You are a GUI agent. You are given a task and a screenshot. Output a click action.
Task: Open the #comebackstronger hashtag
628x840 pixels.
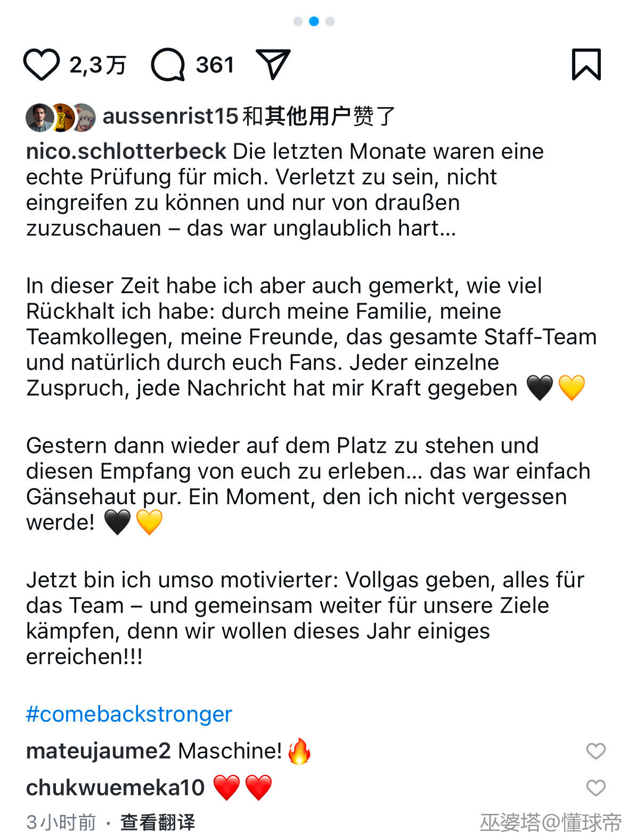coord(129,714)
